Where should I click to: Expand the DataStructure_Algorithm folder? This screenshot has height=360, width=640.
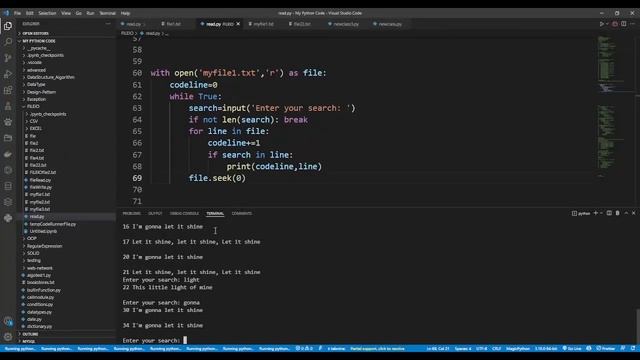[51, 77]
